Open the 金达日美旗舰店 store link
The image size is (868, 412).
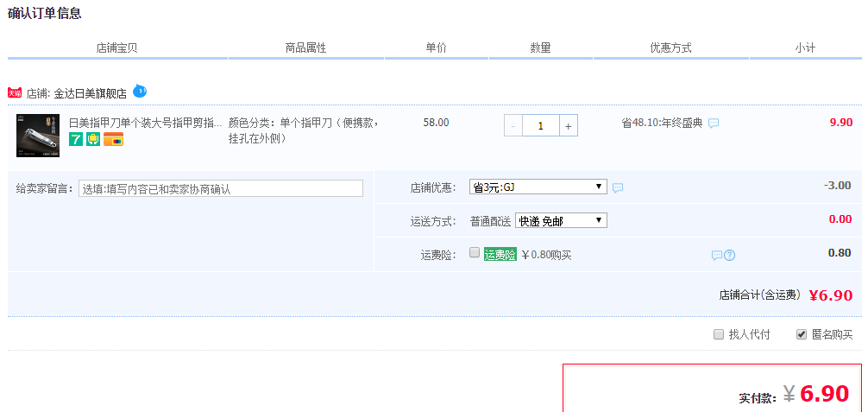coord(91,93)
